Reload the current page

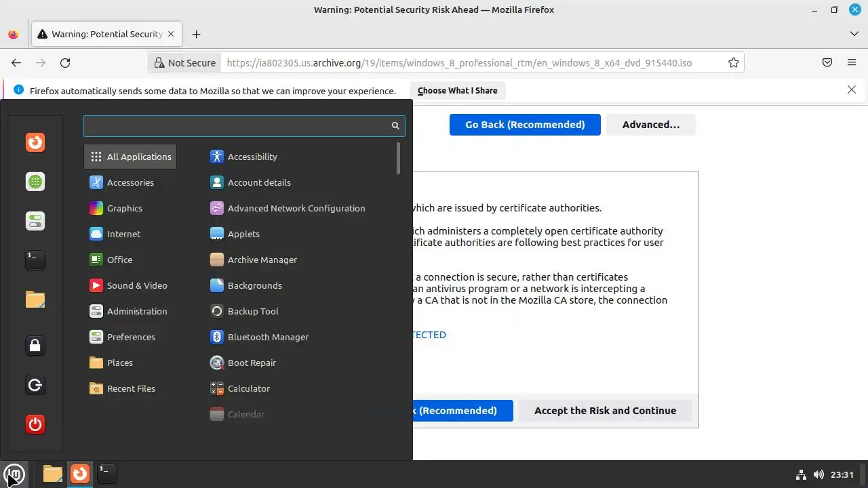65,62
